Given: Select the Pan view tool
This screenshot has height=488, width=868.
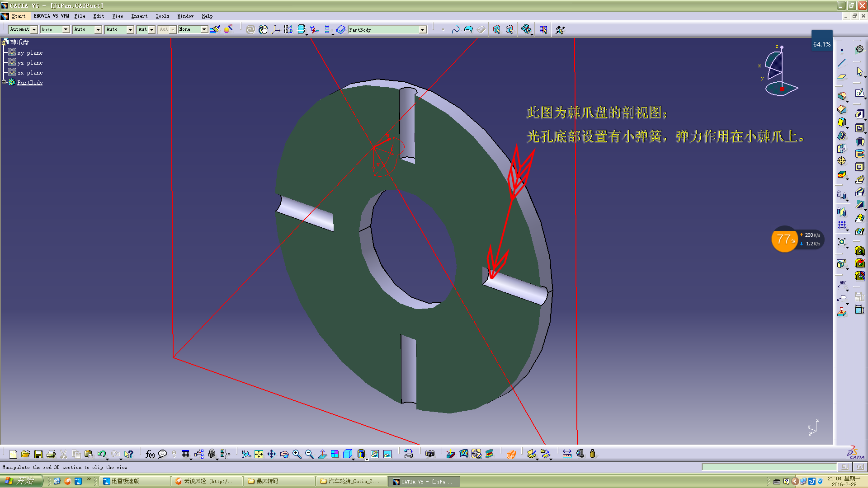Looking at the screenshot, I should [x=271, y=454].
